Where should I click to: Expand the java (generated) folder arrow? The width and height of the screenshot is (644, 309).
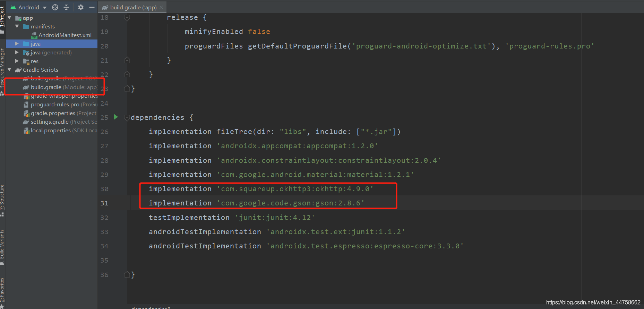pyautogui.click(x=17, y=52)
